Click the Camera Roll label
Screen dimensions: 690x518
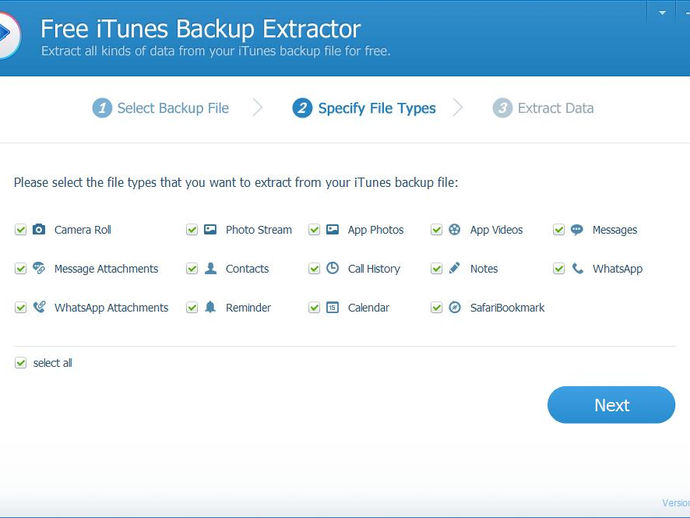pos(83,230)
